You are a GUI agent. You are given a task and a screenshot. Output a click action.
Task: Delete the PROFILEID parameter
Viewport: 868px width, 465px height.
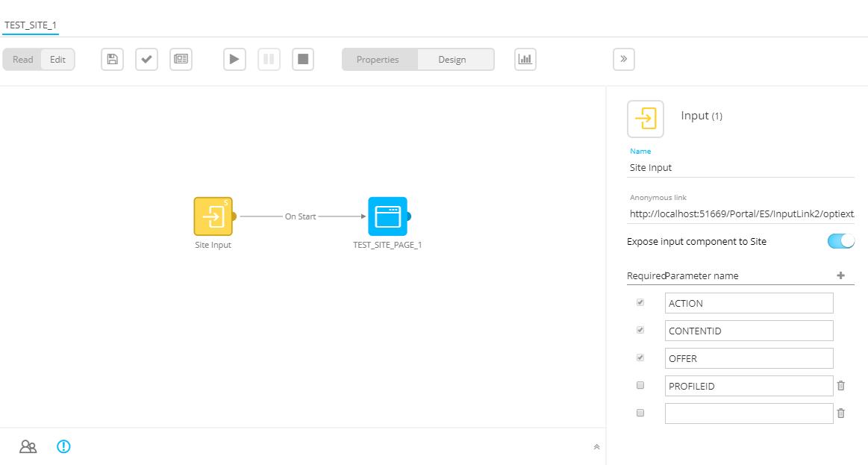coord(841,386)
